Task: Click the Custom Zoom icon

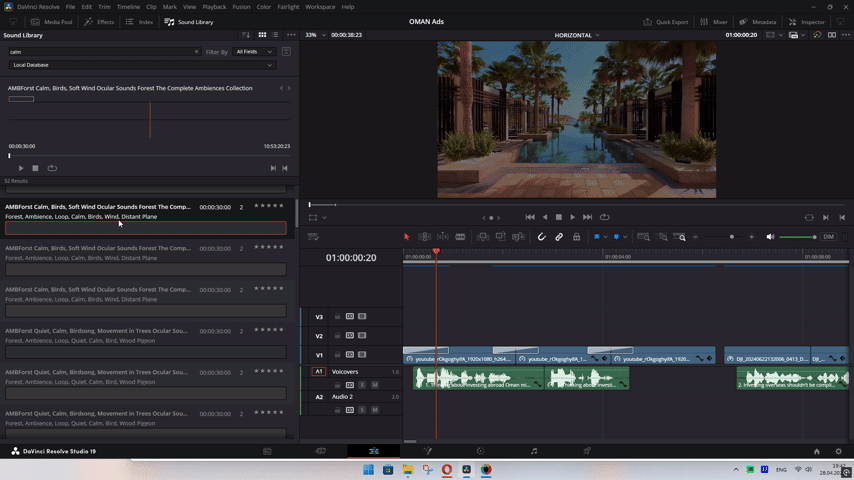Action: 680,237
